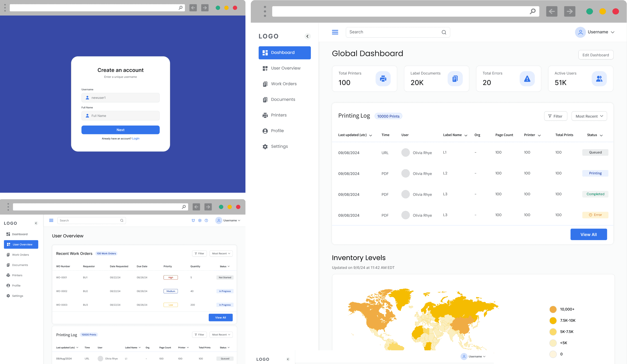Click the 10,000+ legend color swatch
Screen dimensions: 627x364
(x=553, y=309)
